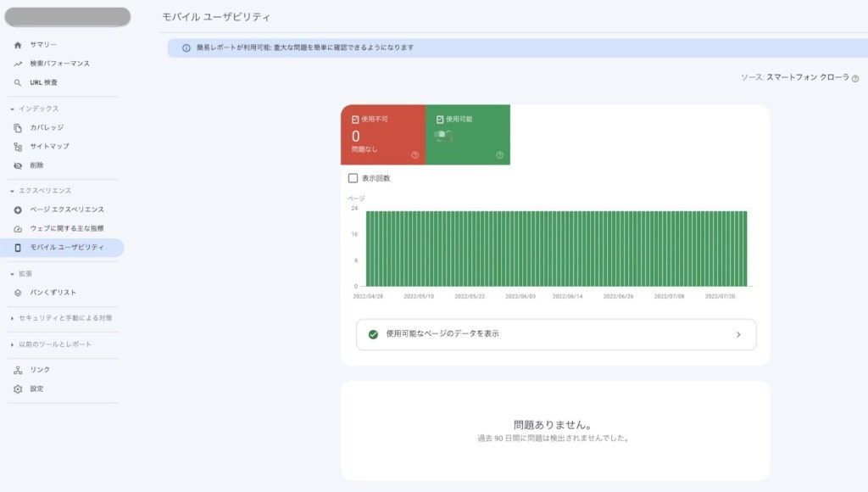Click the settings gear icon
This screenshot has width=868, height=492.
click(18, 389)
